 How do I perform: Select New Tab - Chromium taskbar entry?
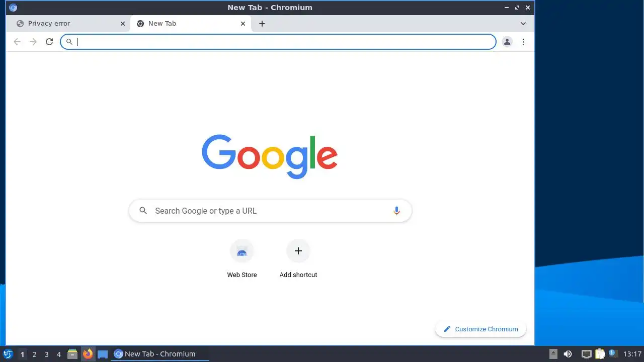click(x=160, y=354)
